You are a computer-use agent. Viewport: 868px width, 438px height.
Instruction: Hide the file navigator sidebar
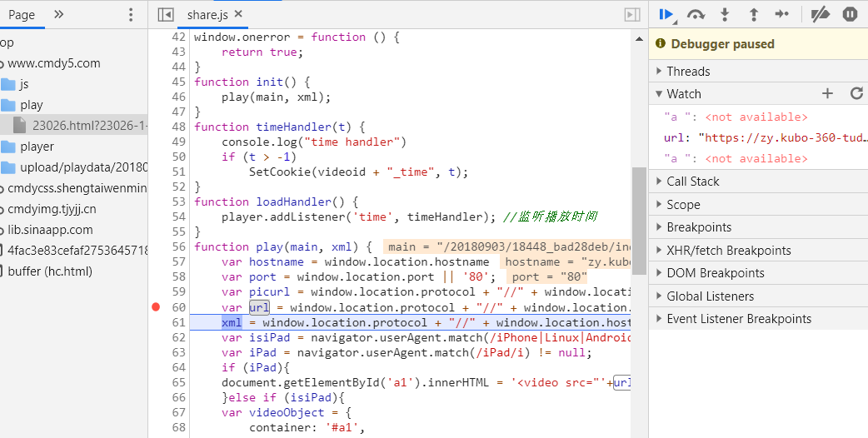pyautogui.click(x=166, y=14)
